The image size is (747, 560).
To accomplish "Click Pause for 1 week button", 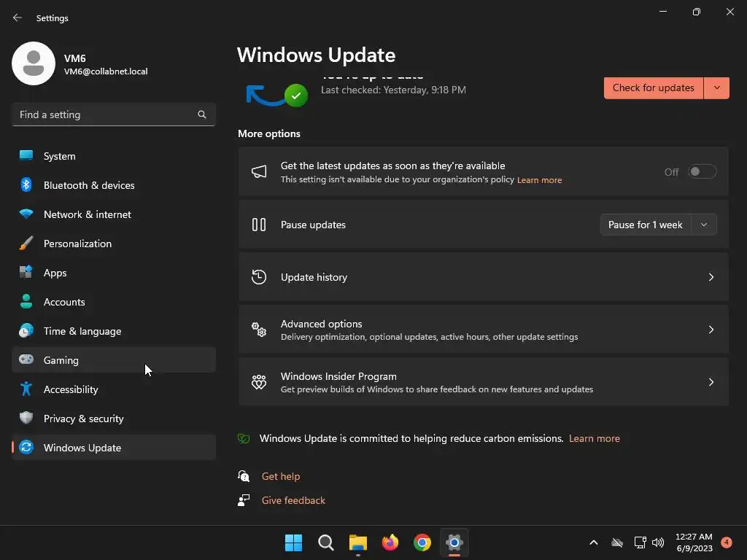I will pyautogui.click(x=646, y=225).
